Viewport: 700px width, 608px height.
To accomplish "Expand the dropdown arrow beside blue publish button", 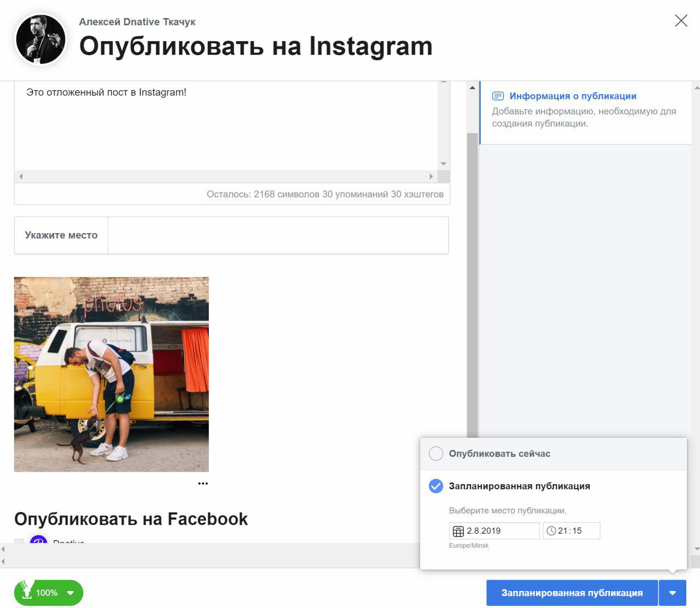I will click(673, 592).
